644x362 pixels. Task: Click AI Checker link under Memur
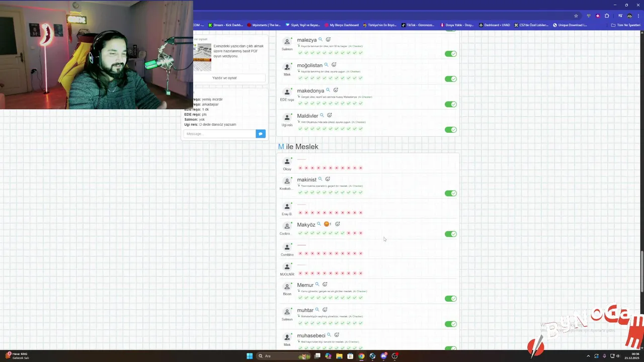pos(360,291)
